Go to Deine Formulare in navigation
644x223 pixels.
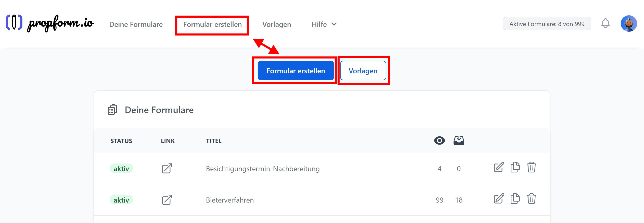point(136,24)
